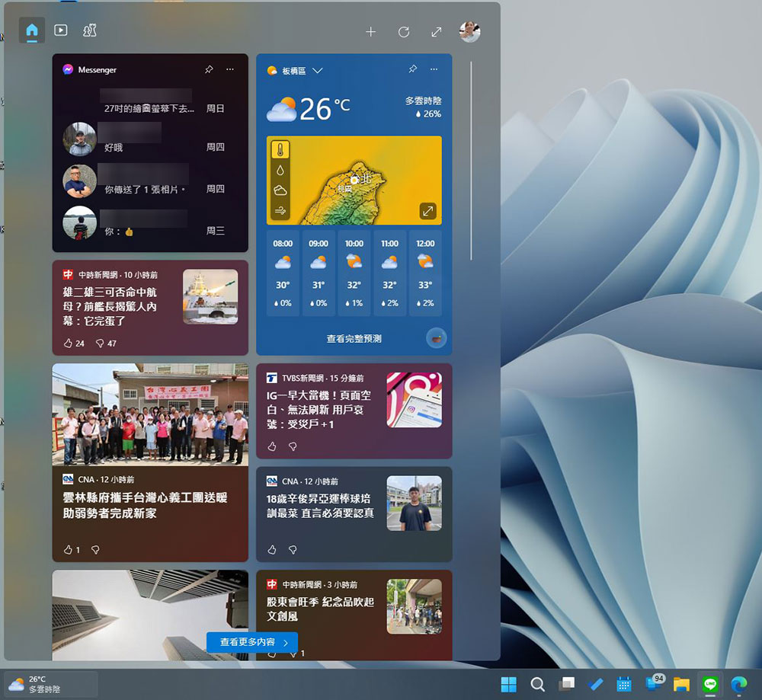Enlarge the weather map

427,211
